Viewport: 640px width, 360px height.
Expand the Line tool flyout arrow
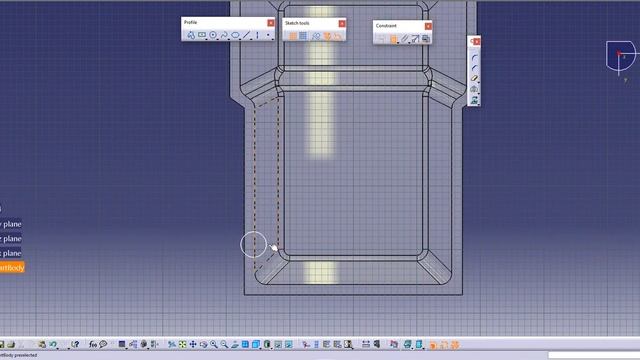(251, 40)
